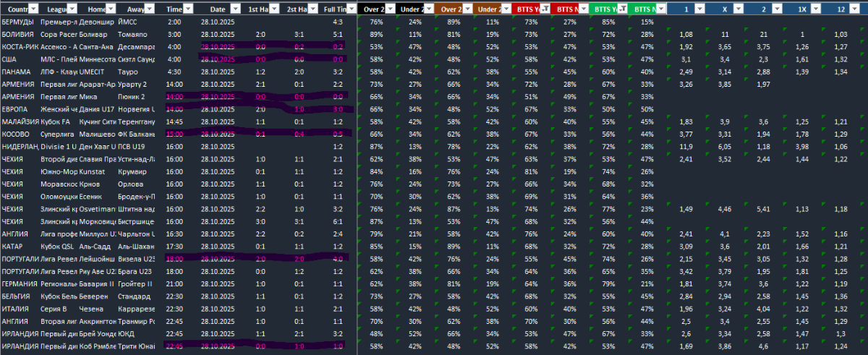
Task: Open filter for the black Under 2 column
Action: click(427, 9)
